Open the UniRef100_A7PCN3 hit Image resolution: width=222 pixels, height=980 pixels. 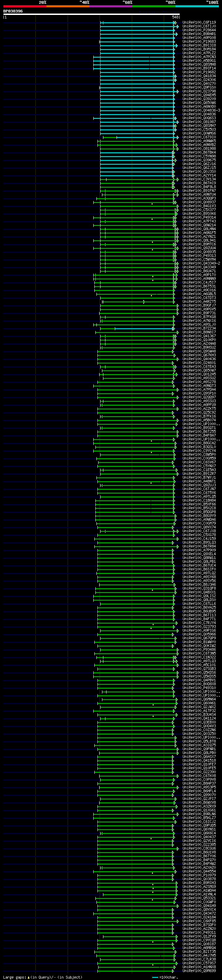[199, 57]
